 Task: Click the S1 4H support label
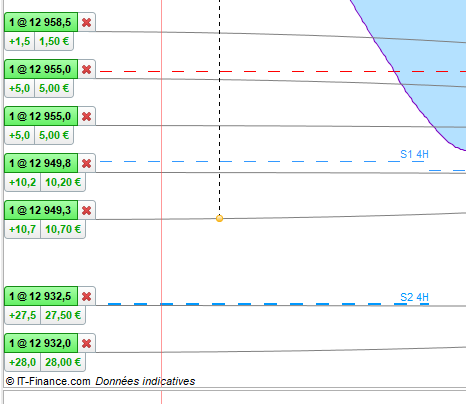[x=414, y=154]
